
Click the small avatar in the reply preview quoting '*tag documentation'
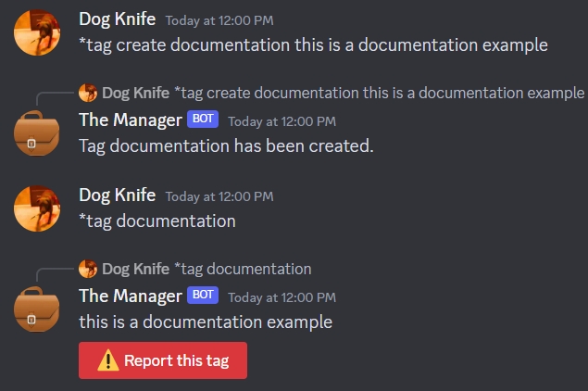coord(89,269)
